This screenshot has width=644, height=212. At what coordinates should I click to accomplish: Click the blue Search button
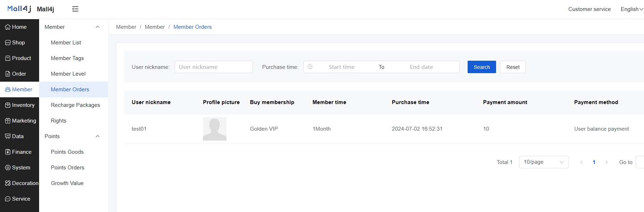[x=482, y=67]
